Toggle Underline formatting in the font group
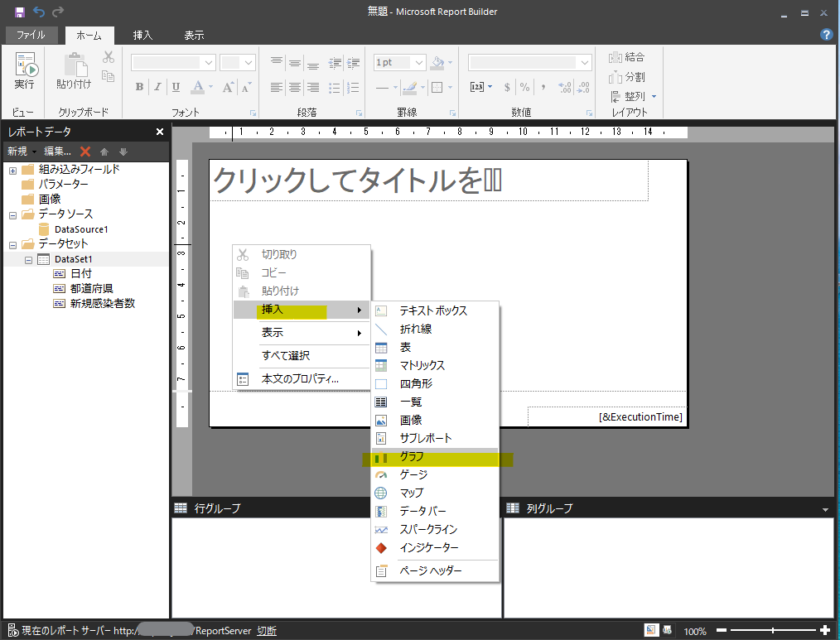This screenshot has width=840, height=640. (x=176, y=87)
